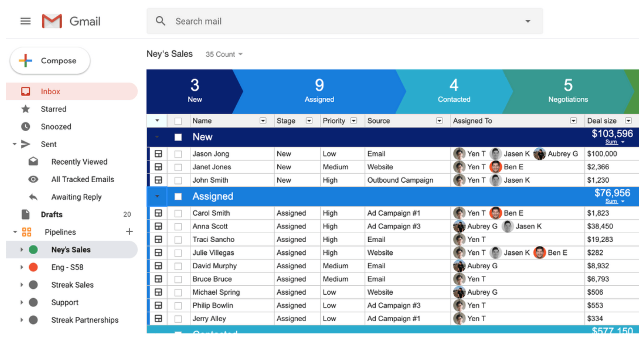Open the Starred folder
Image resolution: width=644 pixels, height=337 pixels.
pyautogui.click(x=53, y=109)
